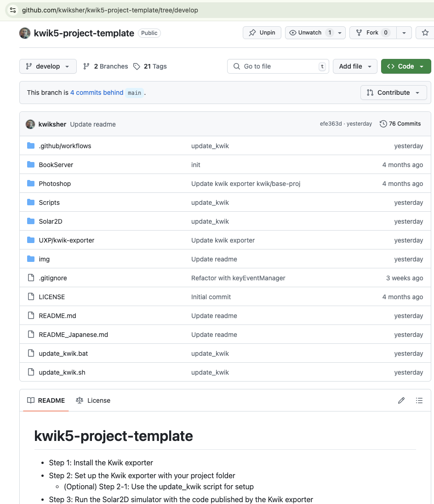This screenshot has height=504, width=434.
Task: Open the 4 commits behind link
Action: pyautogui.click(x=97, y=93)
